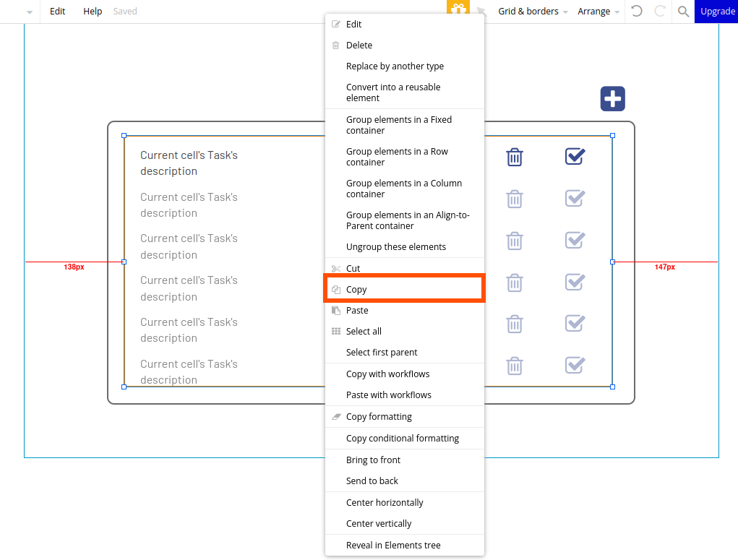Viewport: 738px width, 560px height.
Task: Choose Paste in the context menu
Action: [404, 311]
